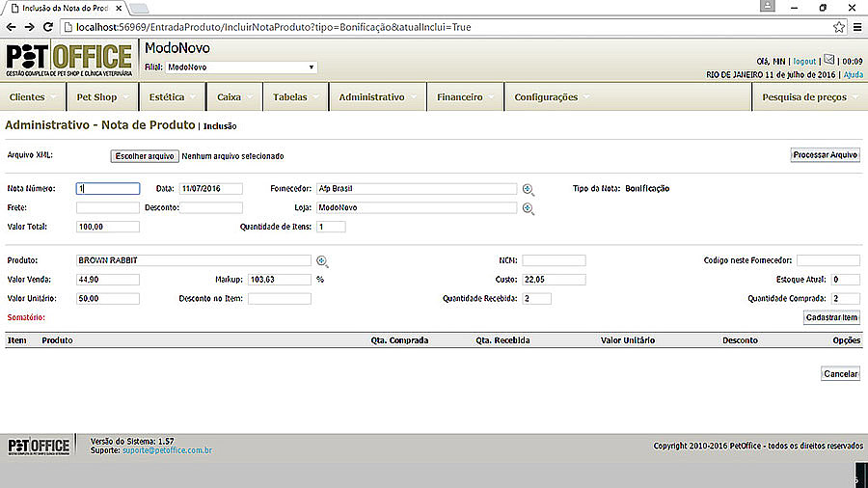Image resolution: width=868 pixels, height=488 pixels.
Task: Click the Loja search magnifier icon
Action: click(528, 208)
